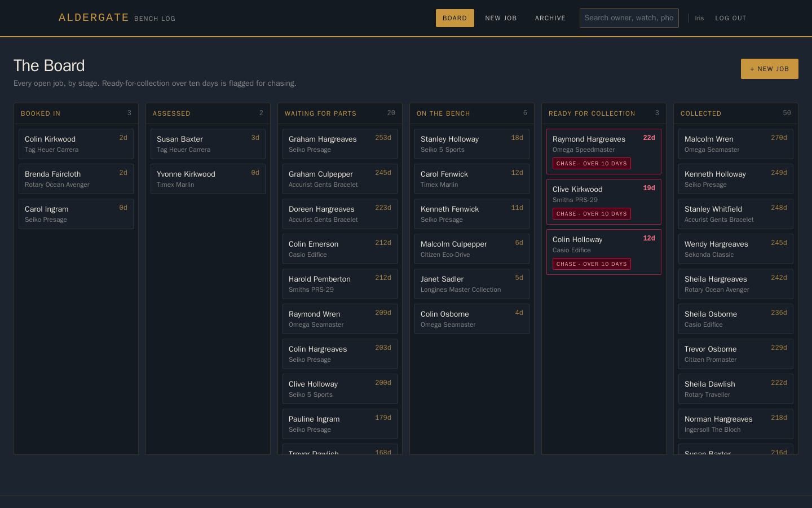Open Susan Baxter's assessed job card
Screen dimensions: 812x508
[x=208, y=144]
